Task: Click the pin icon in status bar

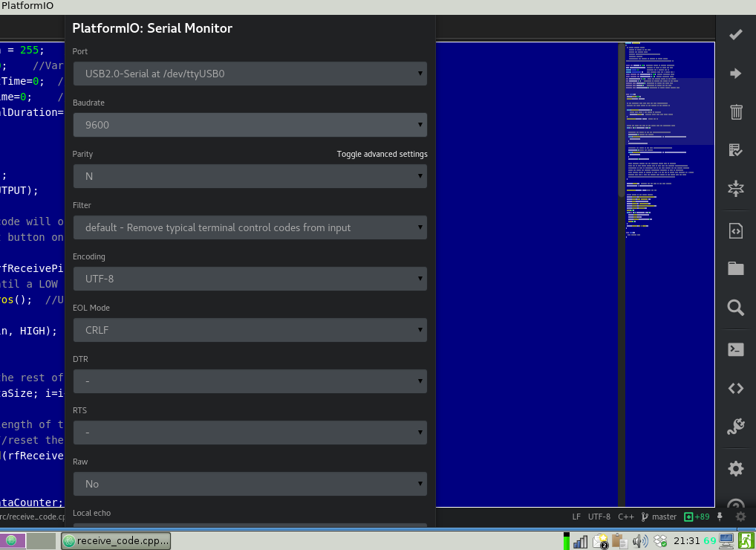Action: tap(720, 517)
